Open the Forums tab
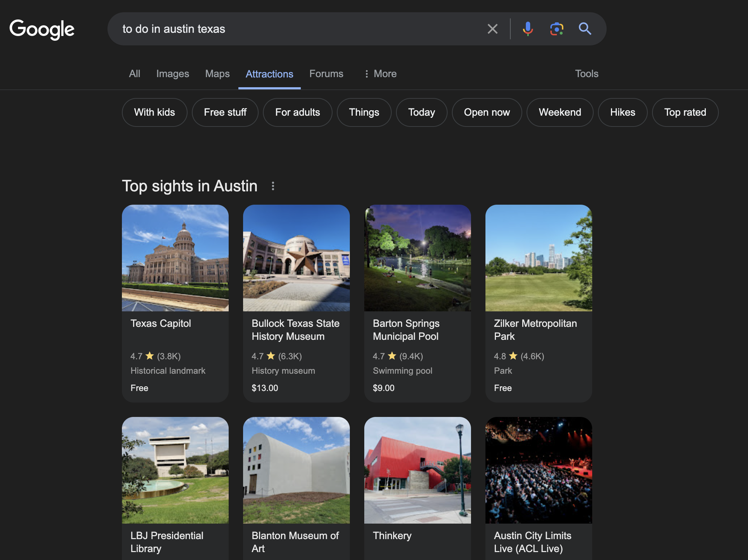Screen dimensions: 748x560 click(326, 74)
